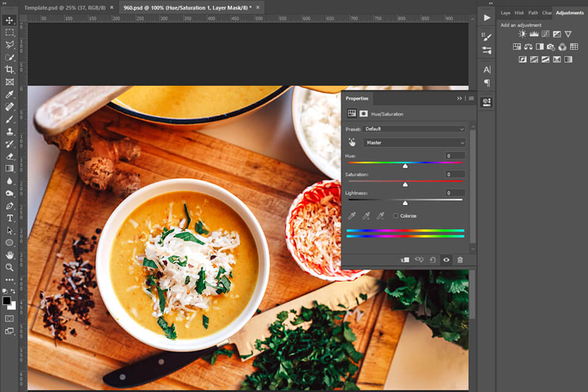Click the Hue value input field
The height and width of the screenshot is (392, 588).
coord(455,156)
